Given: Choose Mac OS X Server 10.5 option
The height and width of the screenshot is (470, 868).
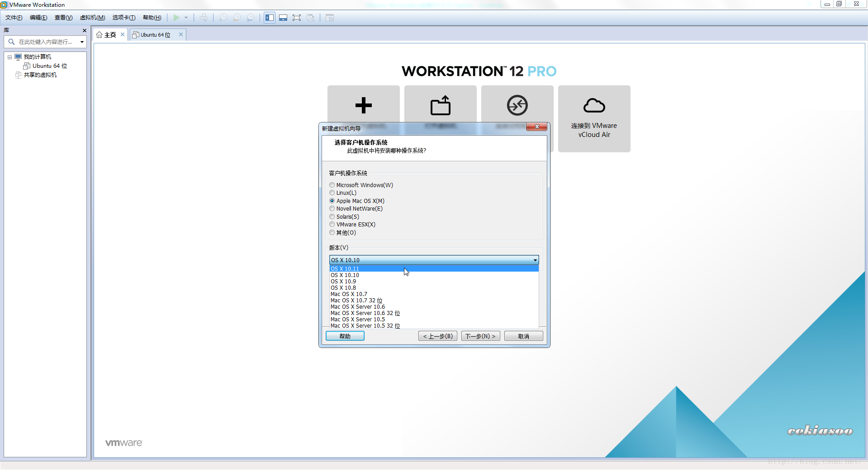Looking at the screenshot, I should point(434,319).
